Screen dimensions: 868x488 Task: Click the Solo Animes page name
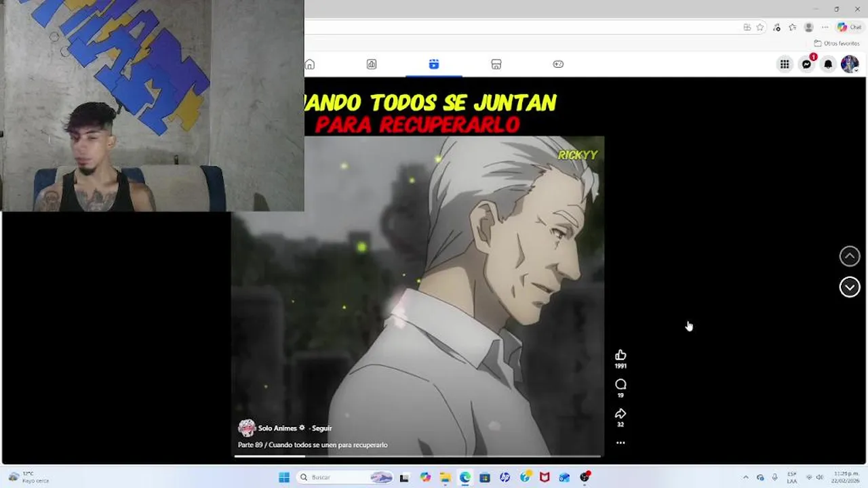tap(277, 428)
